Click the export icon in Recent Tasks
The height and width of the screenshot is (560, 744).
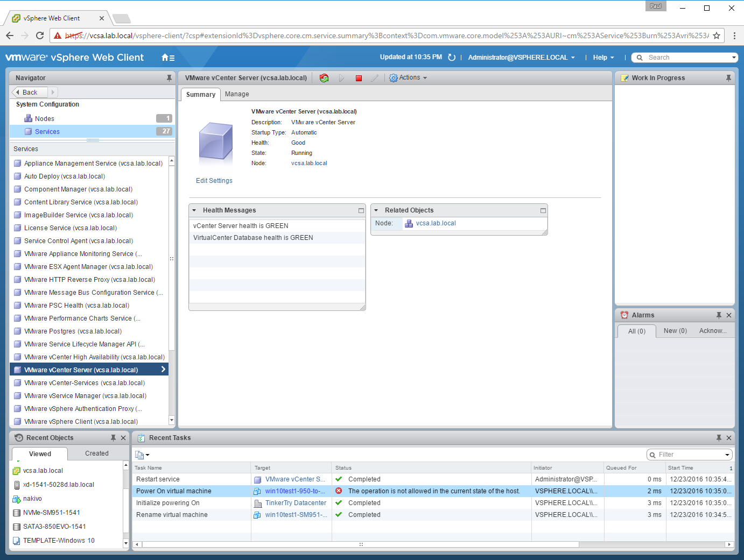tap(142, 455)
